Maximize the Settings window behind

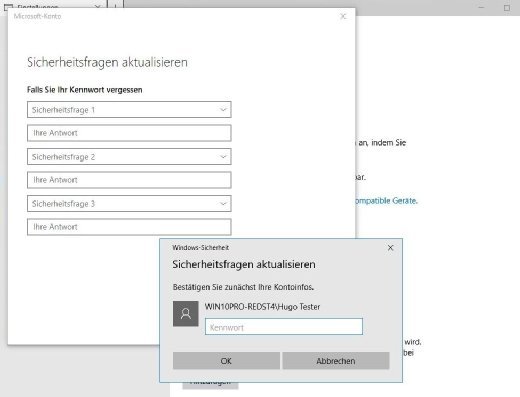tap(507, 8)
